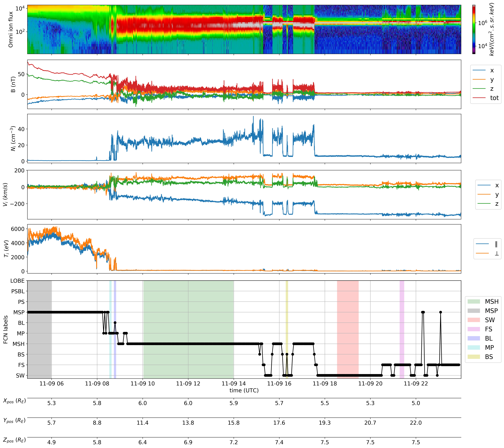Click the red SW shaded interval in FCN panel
This screenshot has width=504, height=448.
(x=348, y=329)
